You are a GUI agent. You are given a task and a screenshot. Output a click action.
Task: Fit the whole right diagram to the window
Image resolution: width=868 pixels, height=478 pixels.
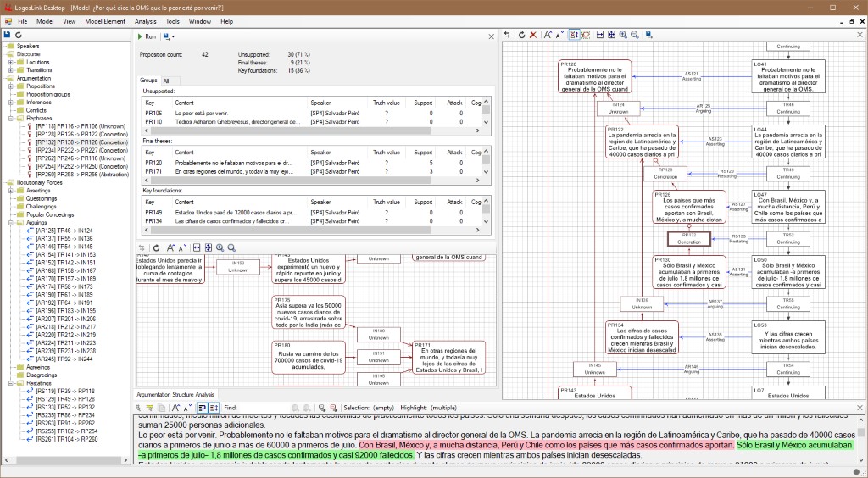611,35
